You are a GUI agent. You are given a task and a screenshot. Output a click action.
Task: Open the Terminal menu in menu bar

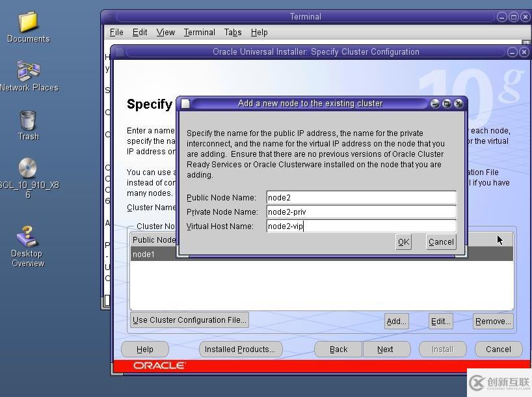pos(200,33)
